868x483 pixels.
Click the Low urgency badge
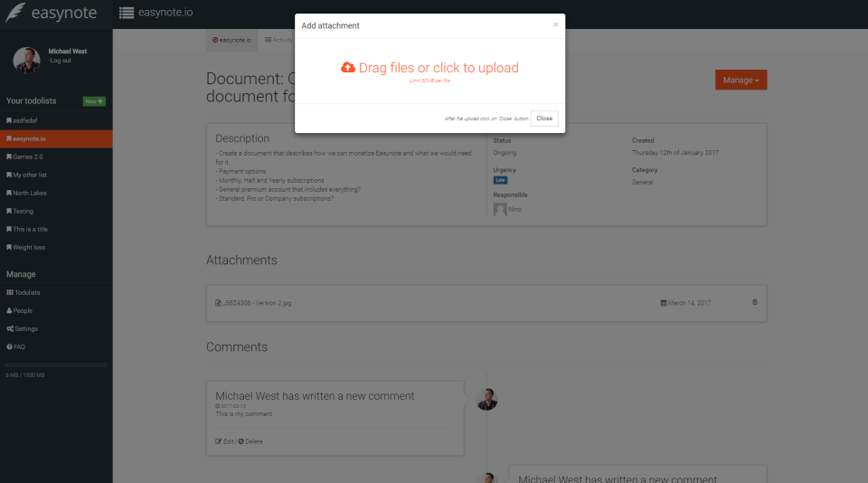(500, 180)
